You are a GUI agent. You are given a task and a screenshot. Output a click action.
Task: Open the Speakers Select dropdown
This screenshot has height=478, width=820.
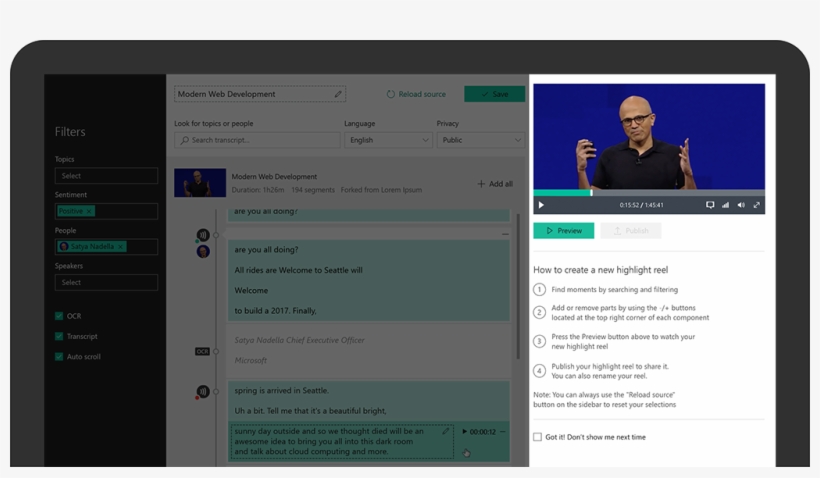(106, 282)
